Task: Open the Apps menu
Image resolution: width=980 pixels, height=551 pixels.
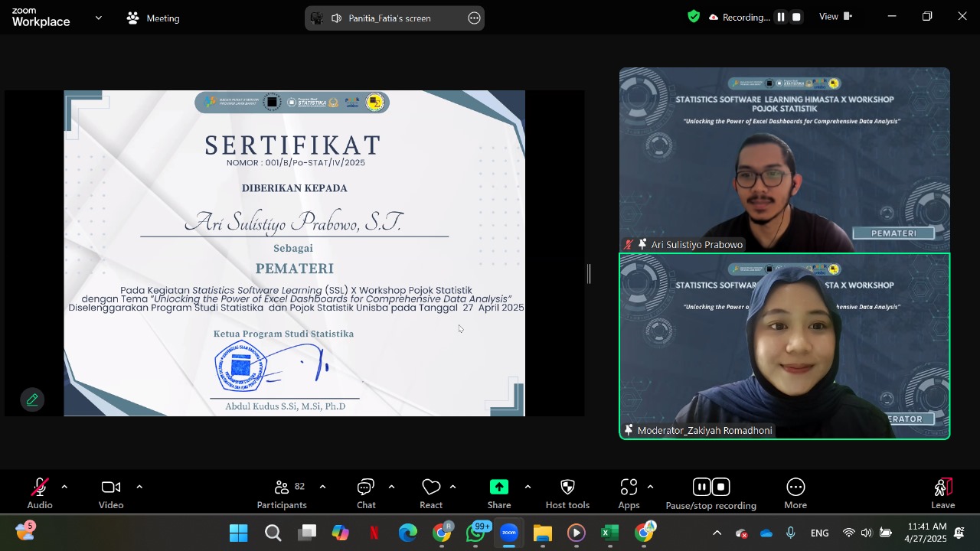Action: click(629, 494)
